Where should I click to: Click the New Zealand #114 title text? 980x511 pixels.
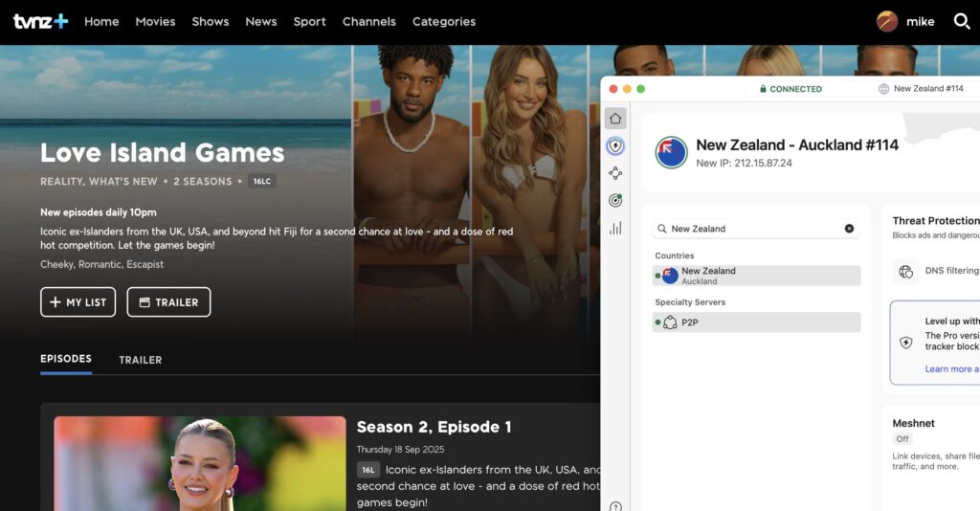tap(928, 89)
